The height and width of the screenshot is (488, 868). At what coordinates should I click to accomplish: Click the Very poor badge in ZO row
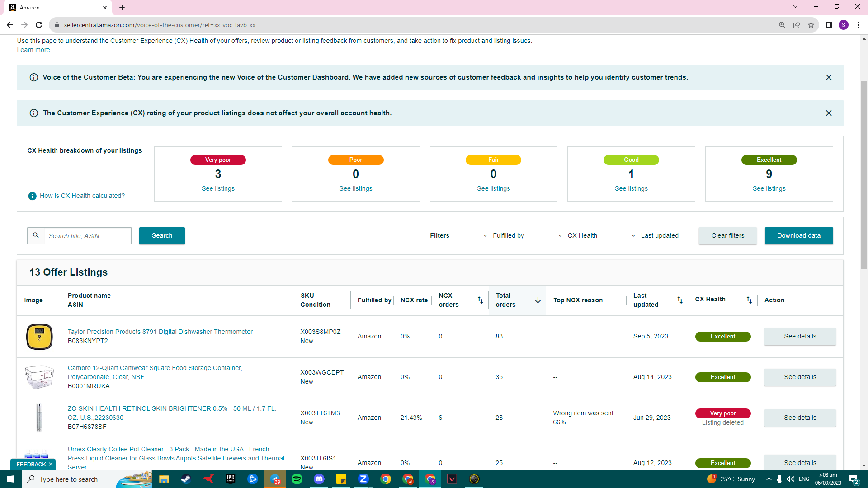click(x=722, y=413)
